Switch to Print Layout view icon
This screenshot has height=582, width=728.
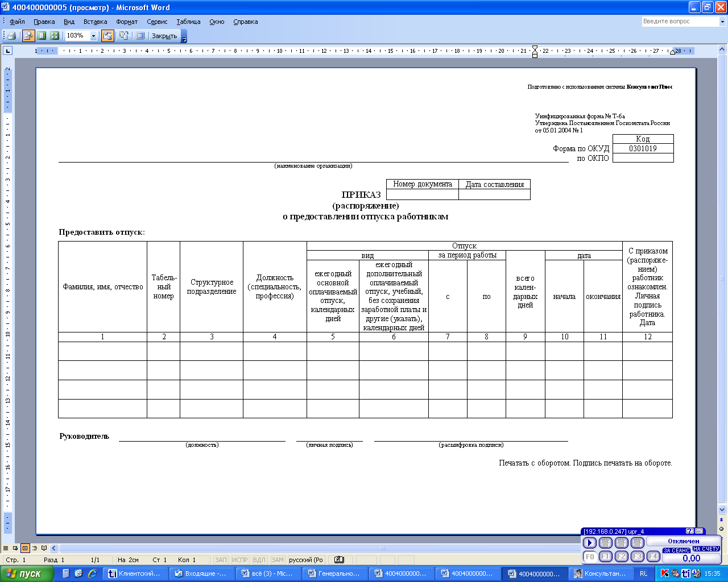(25, 548)
